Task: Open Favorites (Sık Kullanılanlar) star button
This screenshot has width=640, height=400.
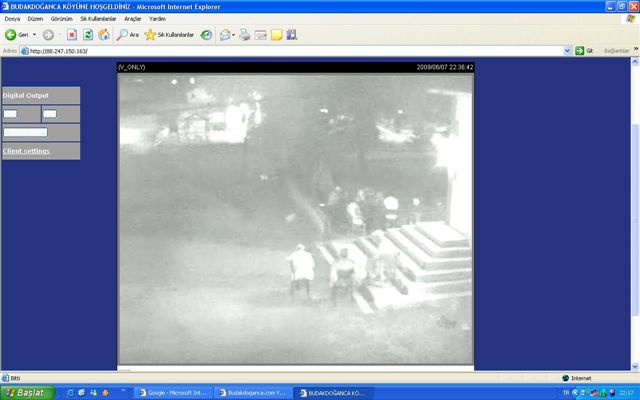Action: click(166, 34)
